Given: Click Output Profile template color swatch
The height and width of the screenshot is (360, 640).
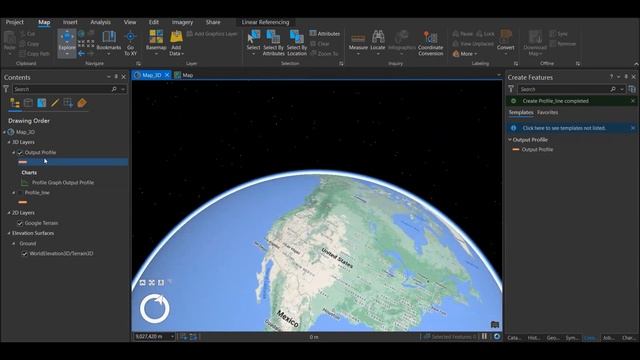Looking at the screenshot, I should tap(516, 150).
